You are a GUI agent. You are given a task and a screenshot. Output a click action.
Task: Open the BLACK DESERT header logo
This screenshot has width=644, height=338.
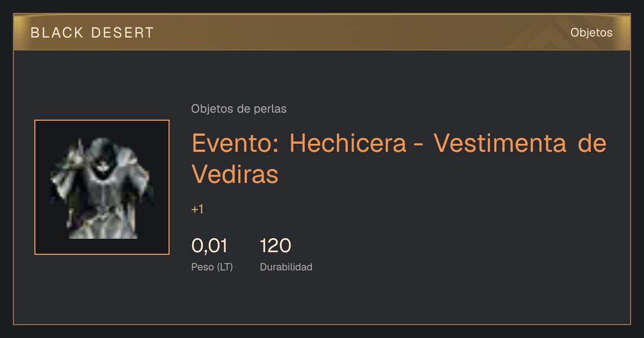[92, 33]
